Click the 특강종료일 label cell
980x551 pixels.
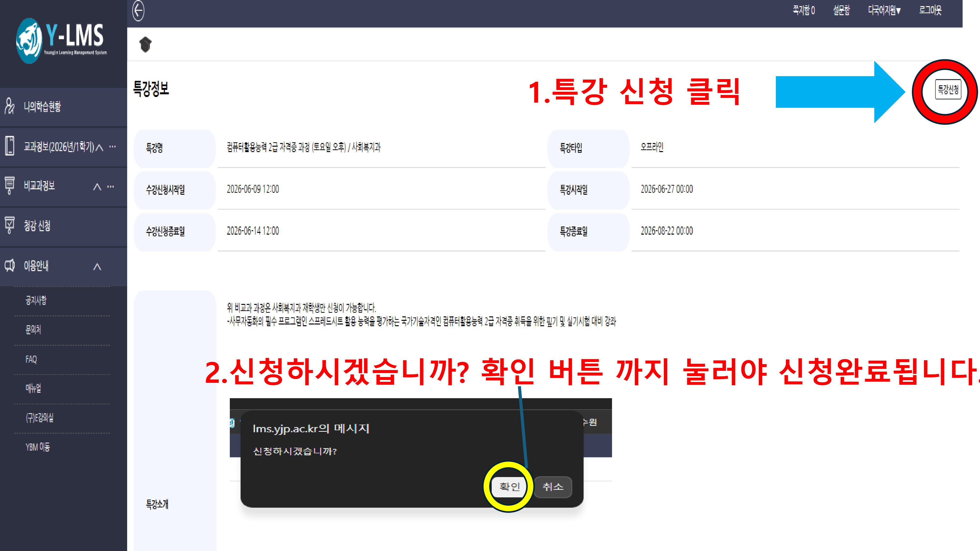[588, 232]
